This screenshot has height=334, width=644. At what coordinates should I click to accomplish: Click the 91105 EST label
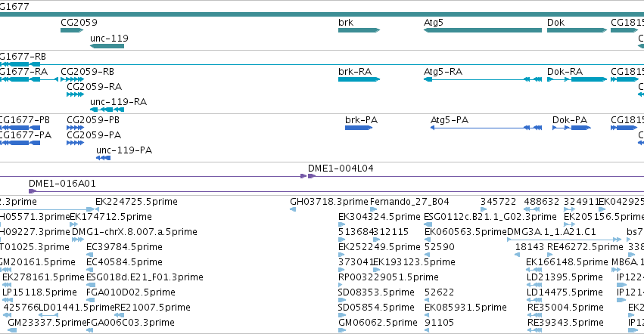pyautogui.click(x=440, y=323)
